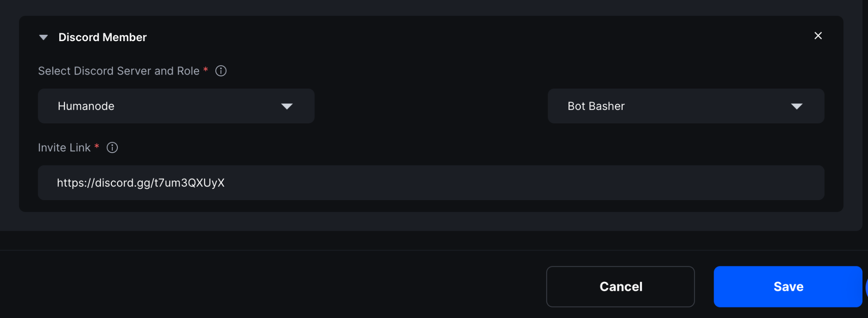Cancel the requirement changes

(x=620, y=287)
